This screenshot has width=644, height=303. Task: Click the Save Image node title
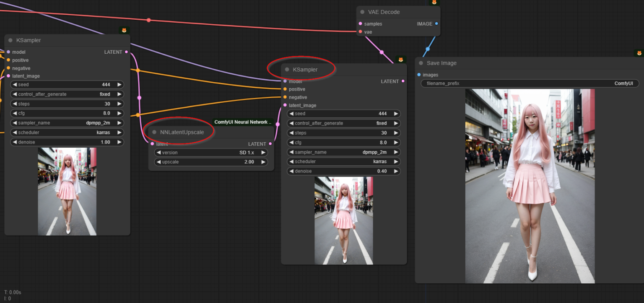[x=441, y=63]
